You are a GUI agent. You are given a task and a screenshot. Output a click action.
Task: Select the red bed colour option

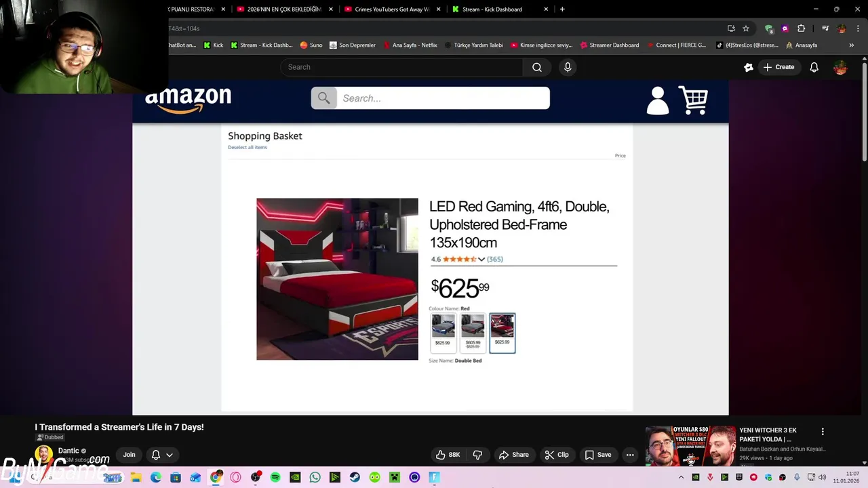(502, 333)
